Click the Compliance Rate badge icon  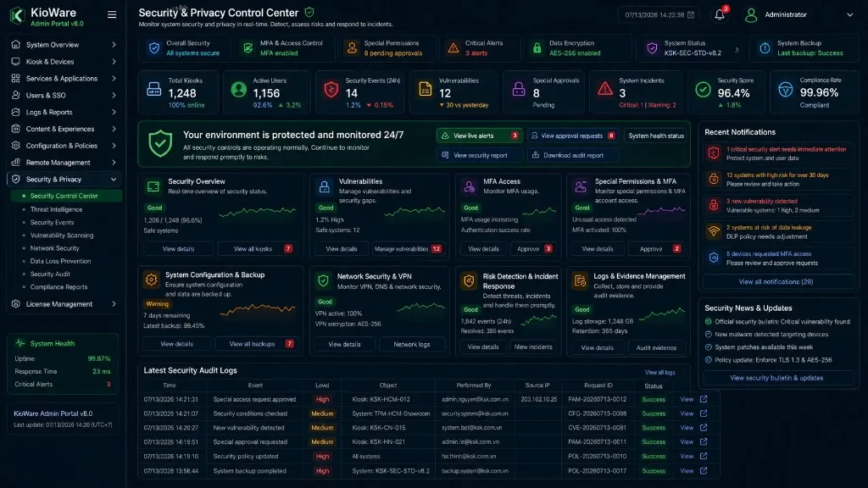785,89
